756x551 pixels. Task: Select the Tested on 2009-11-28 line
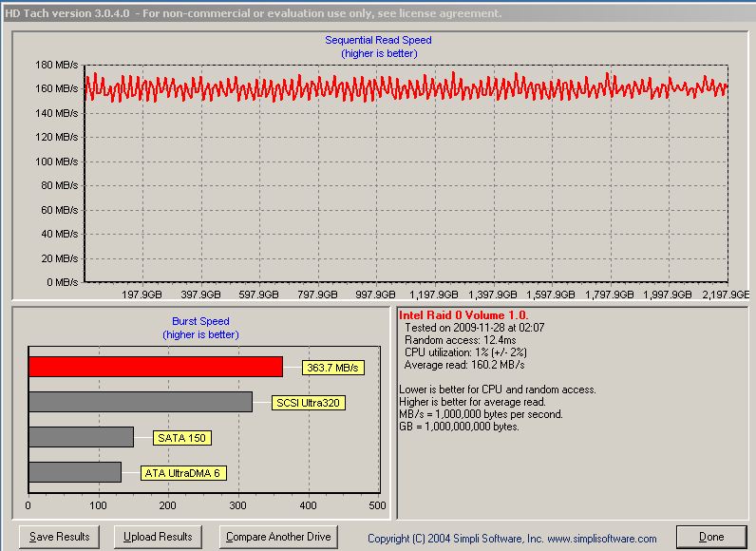475,328
